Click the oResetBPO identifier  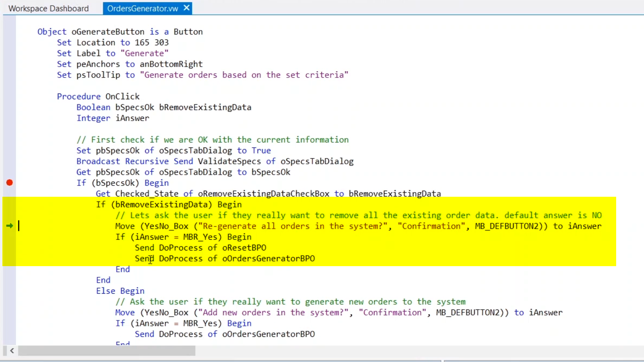click(244, 248)
